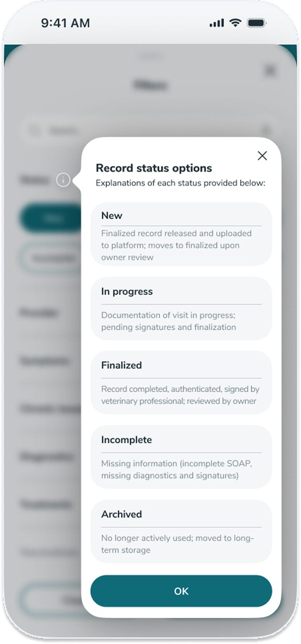301x644 pixels.
Task: Select the Finalized status card
Action: 181,383
